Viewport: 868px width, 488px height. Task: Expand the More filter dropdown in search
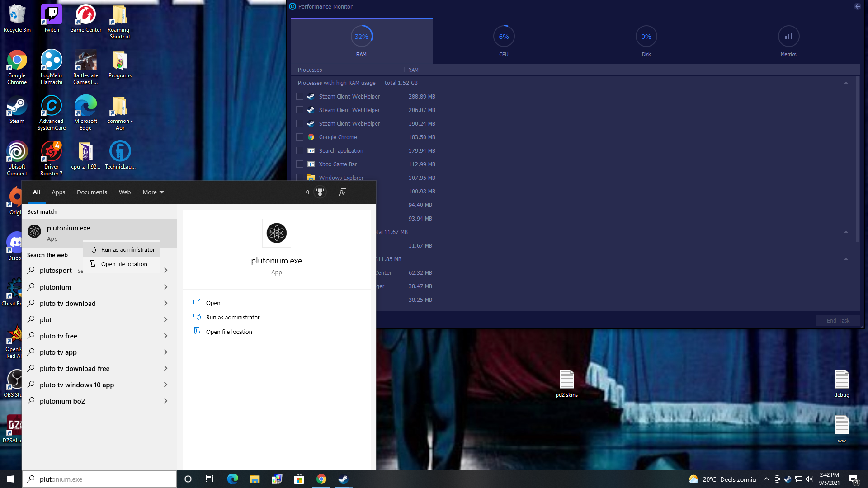click(153, 192)
